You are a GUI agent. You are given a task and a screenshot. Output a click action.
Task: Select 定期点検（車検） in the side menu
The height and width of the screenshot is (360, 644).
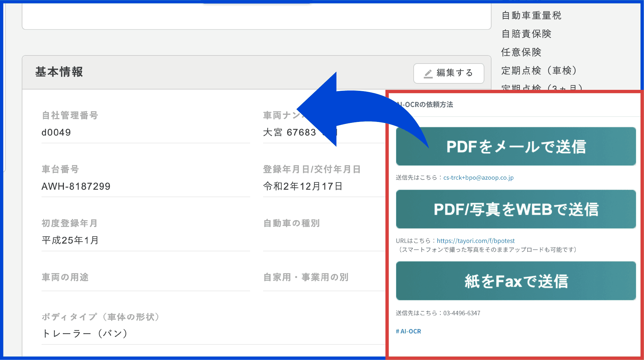[x=539, y=70]
